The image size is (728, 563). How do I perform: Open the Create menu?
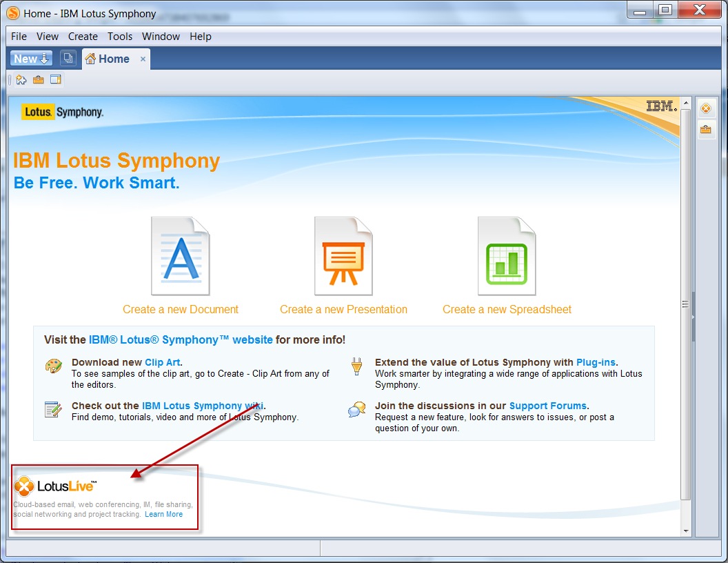[x=83, y=37]
